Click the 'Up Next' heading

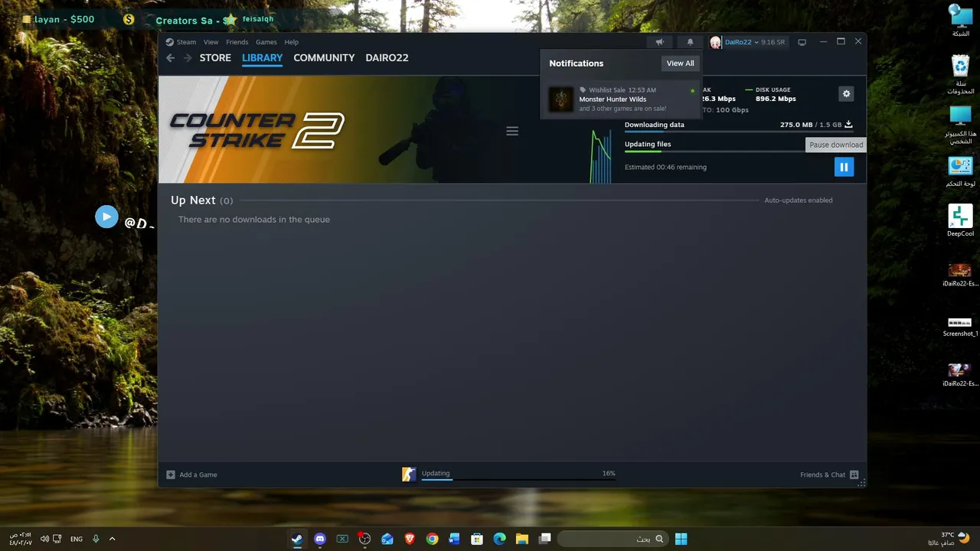coord(193,201)
